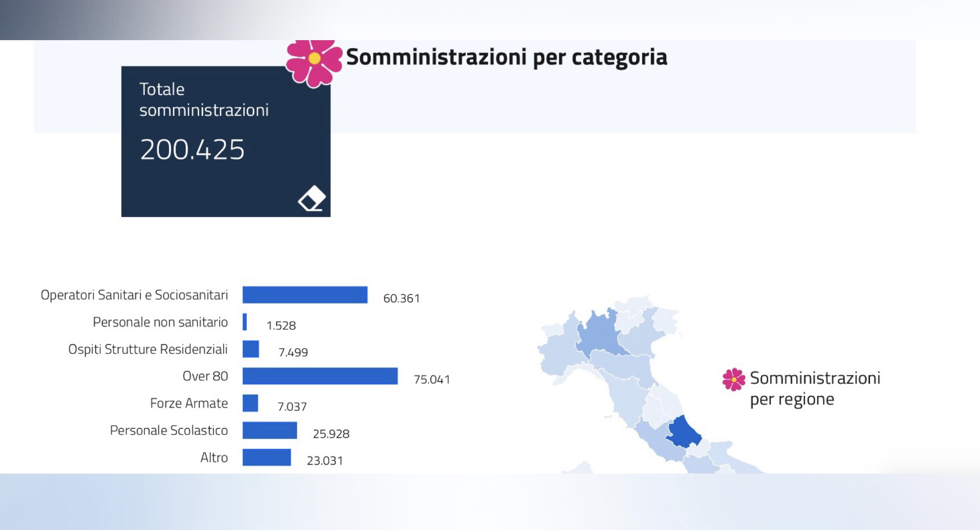This screenshot has height=530, width=980.
Task: Select the Over 80 bar
Action: pyautogui.click(x=320, y=376)
